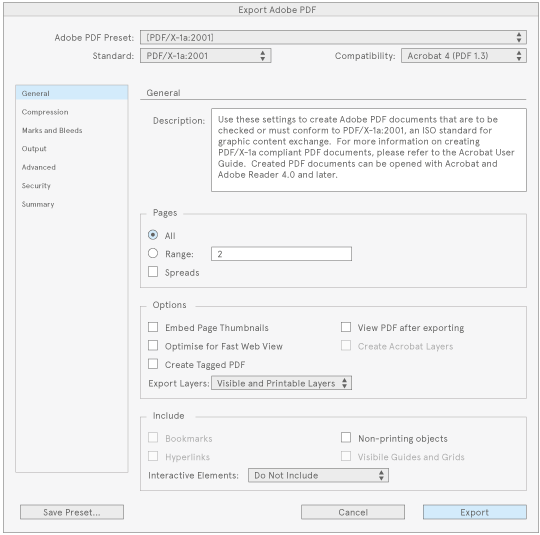Click inside the Description text box
Screen dimensions: 540x535
tap(369, 150)
